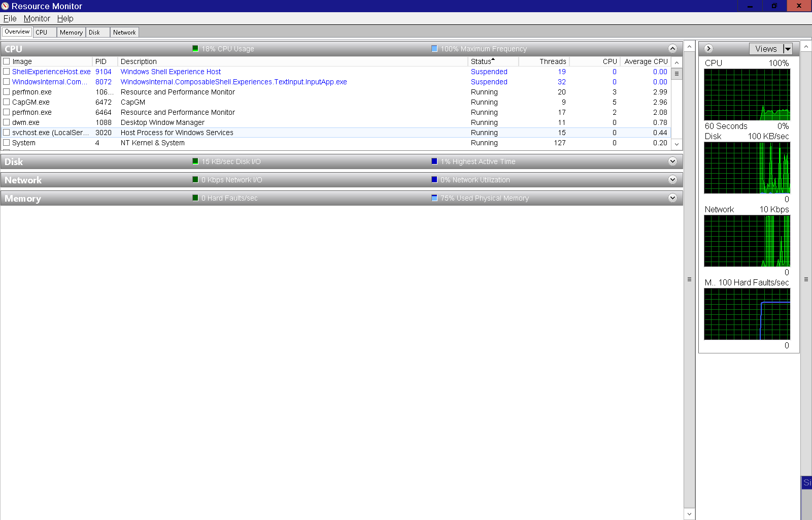The image size is (812, 520).
Task: Click the process list scroll up arrow
Action: tap(676, 62)
